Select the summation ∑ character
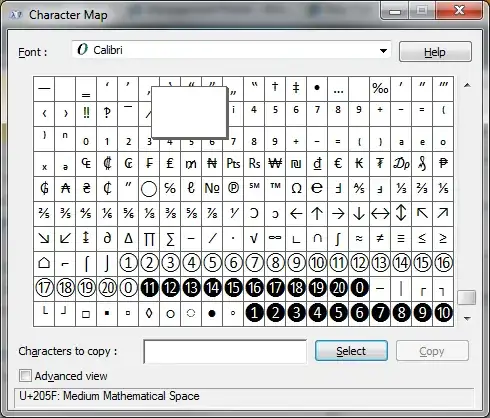This screenshot has width=490, height=418. [170, 239]
